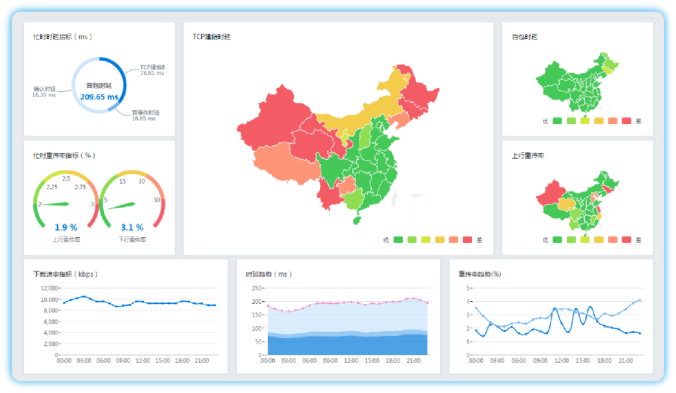Click the ms panel title above donut
Screen dimensions: 676x393
(63, 37)
